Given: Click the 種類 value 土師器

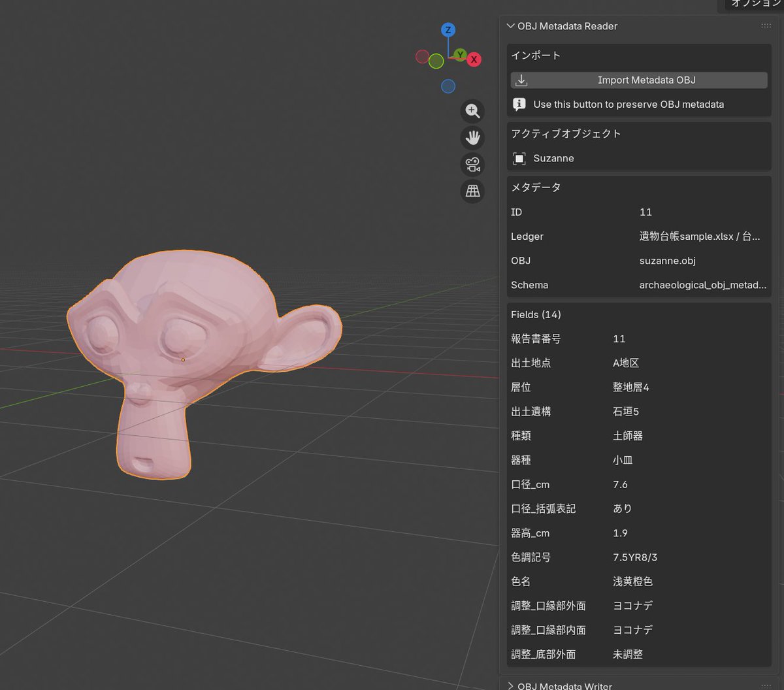Looking at the screenshot, I should pyautogui.click(x=628, y=436).
